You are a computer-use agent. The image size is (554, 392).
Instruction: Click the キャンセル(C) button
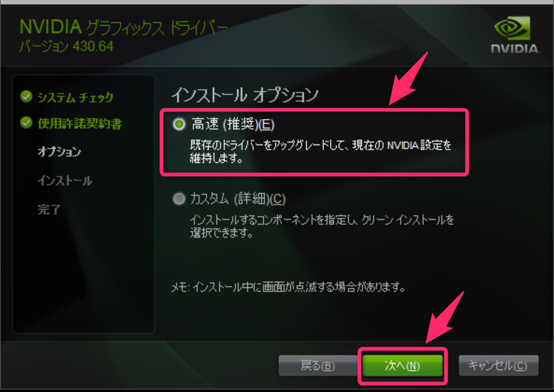[498, 365]
